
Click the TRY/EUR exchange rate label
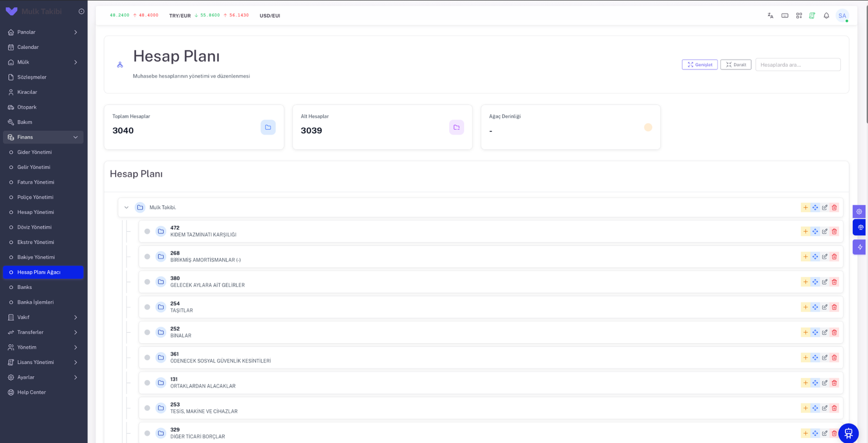pyautogui.click(x=180, y=16)
